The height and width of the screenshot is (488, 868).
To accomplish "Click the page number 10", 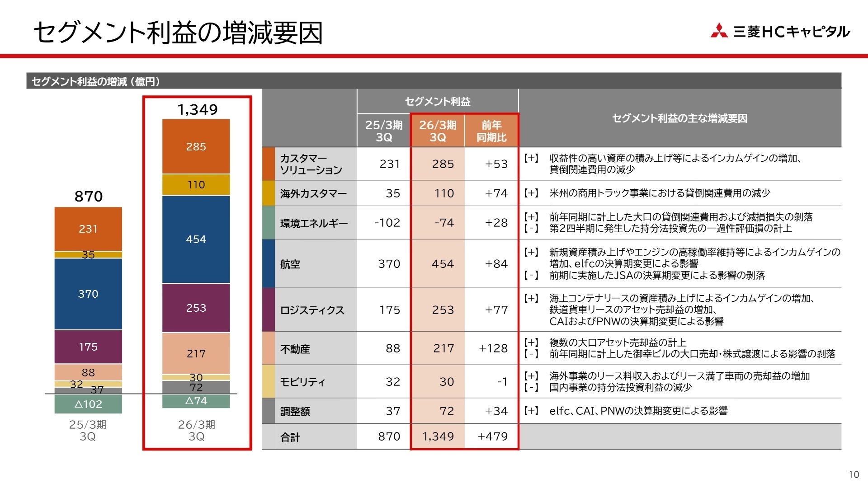I will click(853, 474).
